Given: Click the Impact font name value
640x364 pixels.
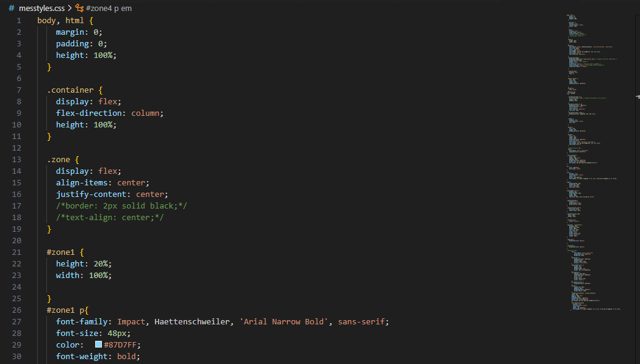Looking at the screenshot, I should pos(131,321).
